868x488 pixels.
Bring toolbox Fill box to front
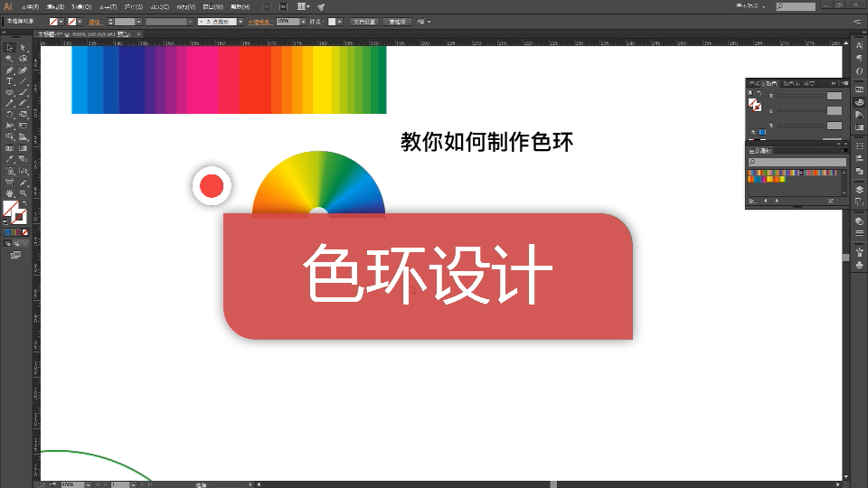(x=10, y=209)
